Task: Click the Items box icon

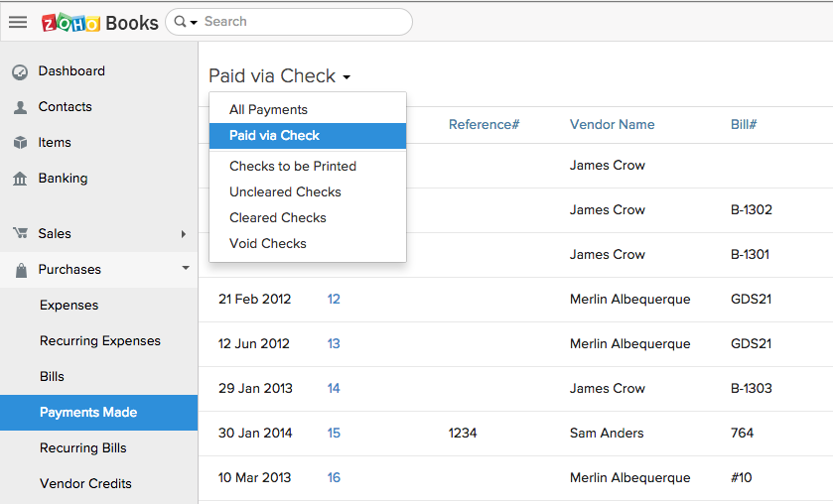Action: point(20,143)
